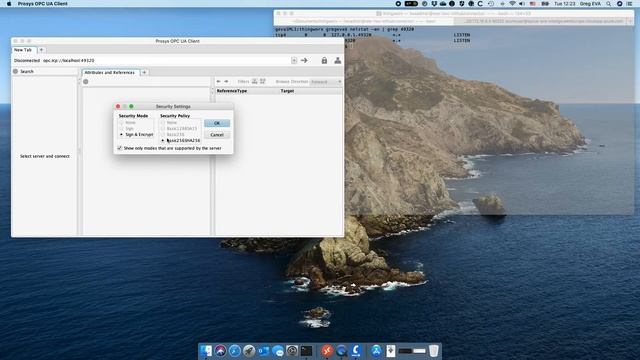Click the server address input field
The width and height of the screenshot is (640, 360).
pyautogui.click(x=167, y=60)
